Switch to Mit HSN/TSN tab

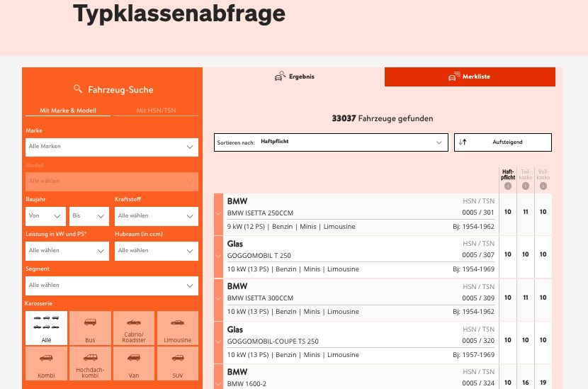click(x=156, y=111)
